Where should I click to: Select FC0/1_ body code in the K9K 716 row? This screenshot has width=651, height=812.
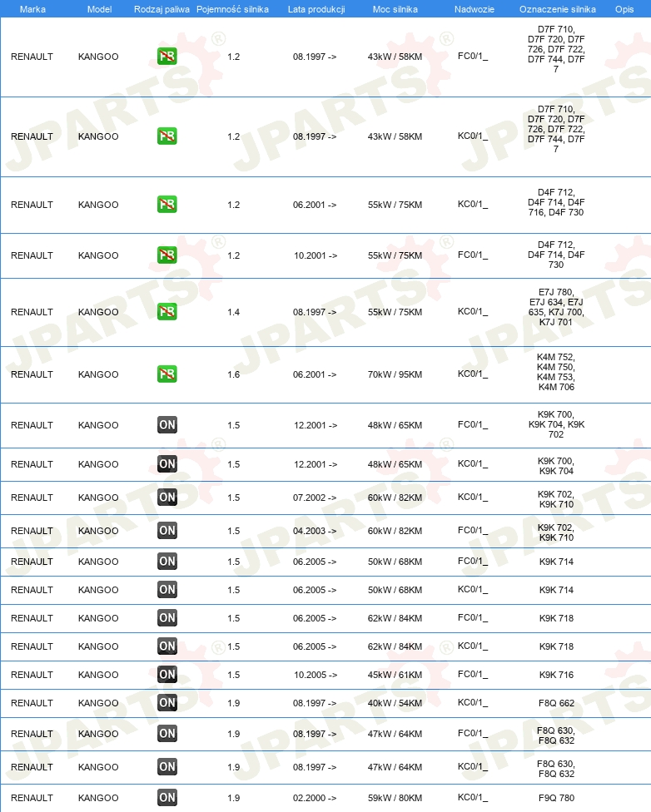coord(473,674)
